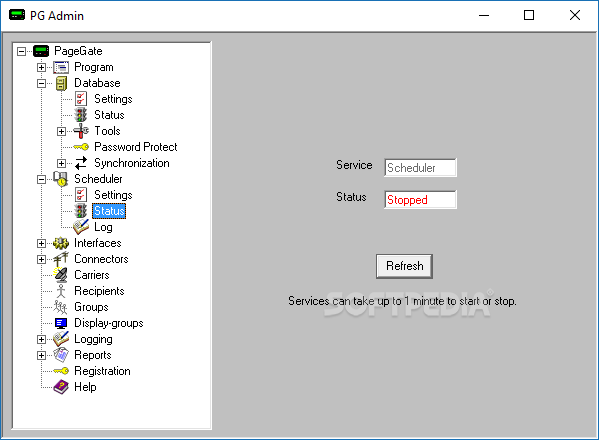
Task: Collapse the Database node
Action: click(41, 83)
